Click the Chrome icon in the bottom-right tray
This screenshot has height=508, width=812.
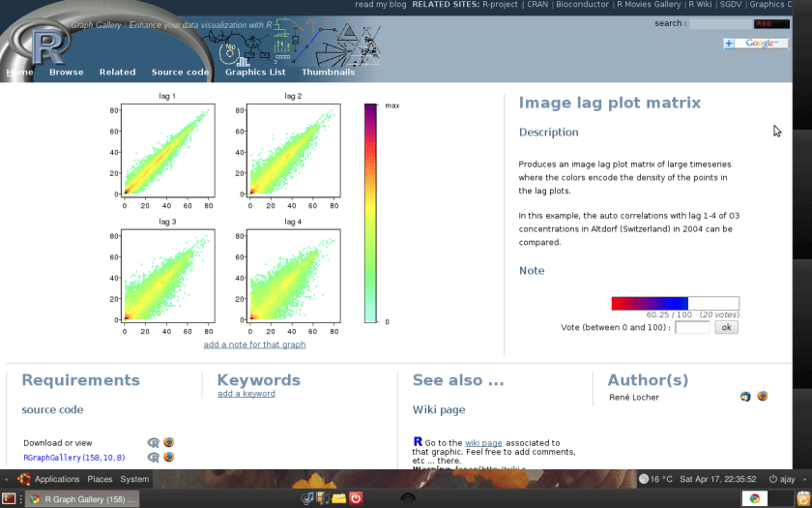[x=754, y=498]
